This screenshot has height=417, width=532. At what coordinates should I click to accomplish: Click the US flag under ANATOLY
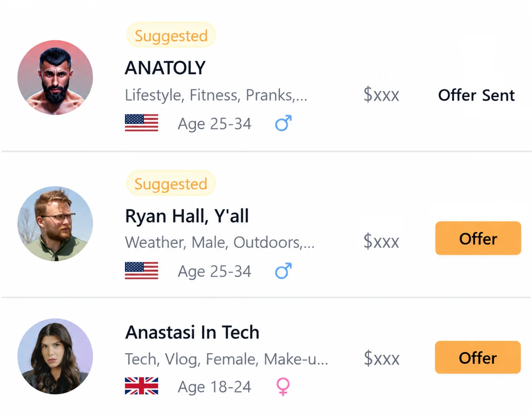(141, 123)
